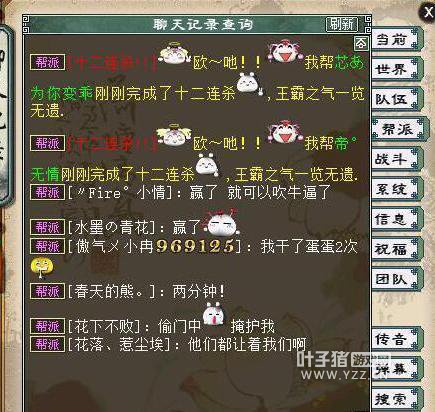
Task: Open the 世界 channel tab
Action: (x=395, y=70)
